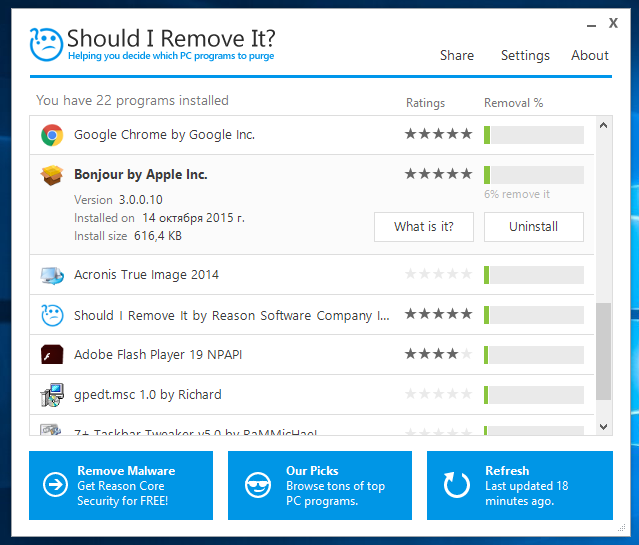Click 'Get Reason Core Security for FREE!' text

[123, 493]
